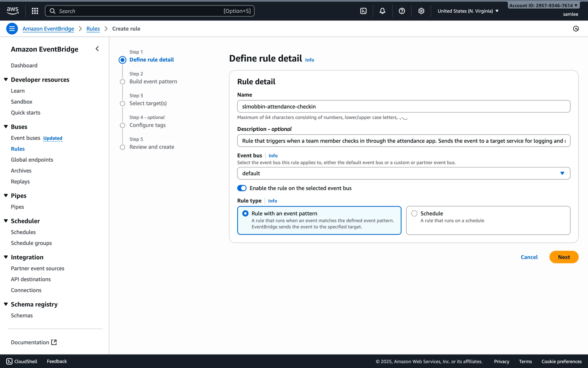
Task: Open the United States (N. Virginia) region dropdown
Action: [468, 11]
